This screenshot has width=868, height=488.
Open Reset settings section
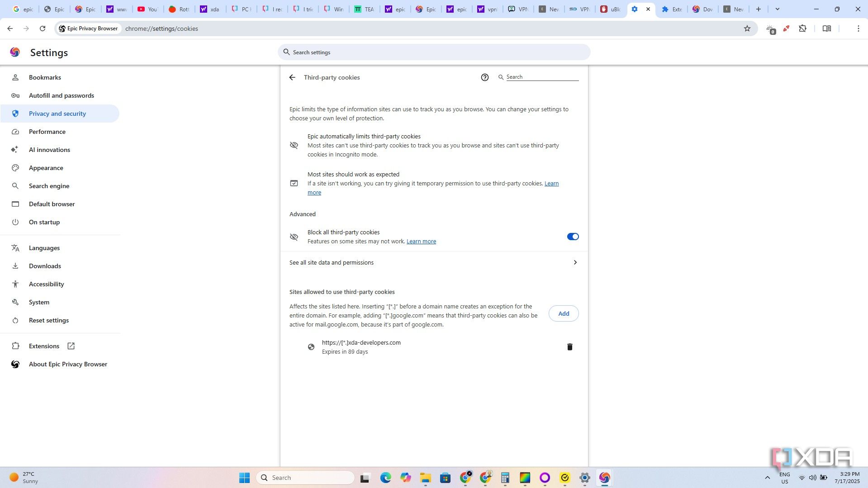[x=60, y=320]
